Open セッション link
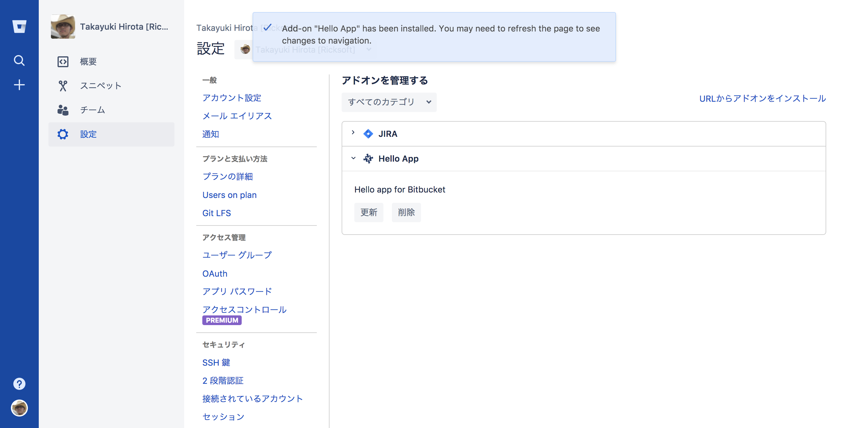Screen dimensions: 868x428 click(223, 416)
